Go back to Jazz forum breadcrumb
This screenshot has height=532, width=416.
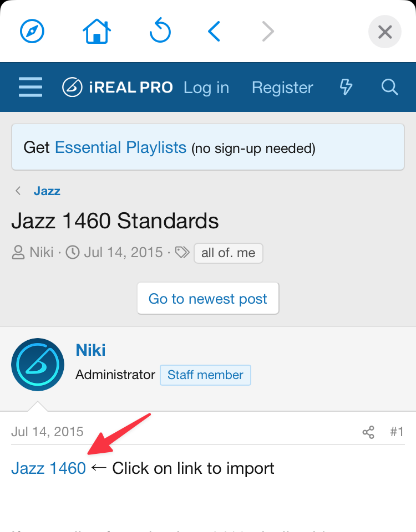(x=47, y=191)
